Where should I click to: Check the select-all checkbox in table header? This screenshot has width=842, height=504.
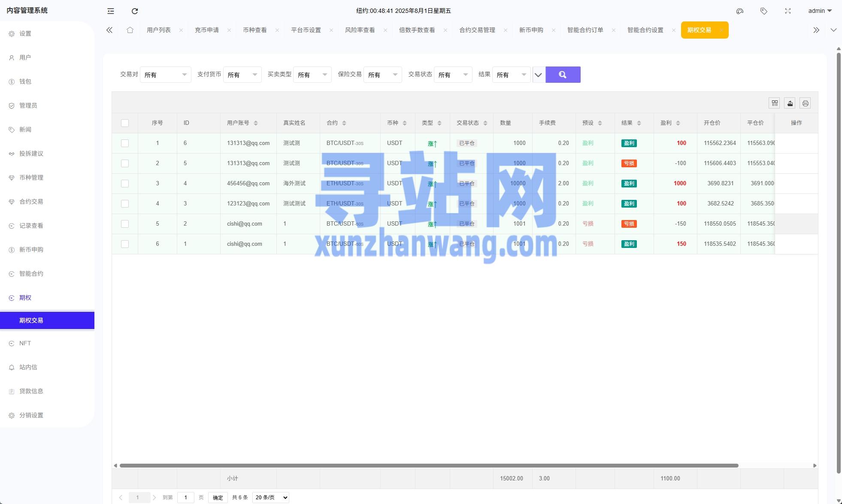click(x=125, y=123)
